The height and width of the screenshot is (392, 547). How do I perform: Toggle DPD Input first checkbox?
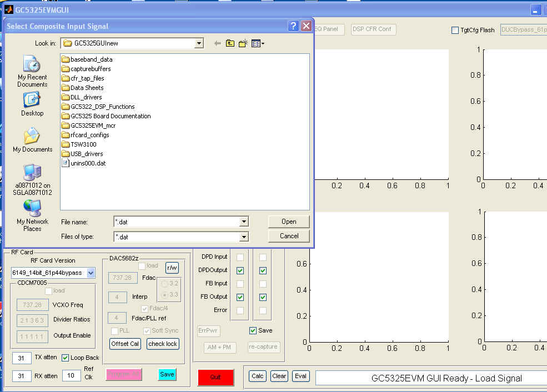point(240,257)
